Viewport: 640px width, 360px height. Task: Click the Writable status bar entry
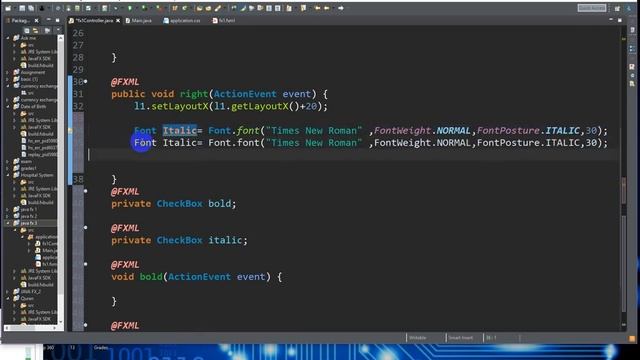point(418,338)
